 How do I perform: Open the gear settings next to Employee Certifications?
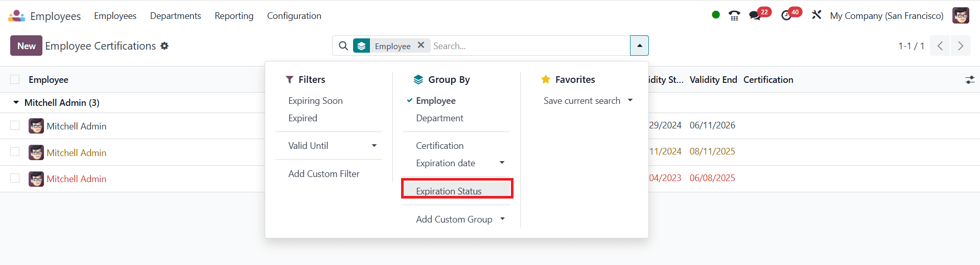coord(165,46)
